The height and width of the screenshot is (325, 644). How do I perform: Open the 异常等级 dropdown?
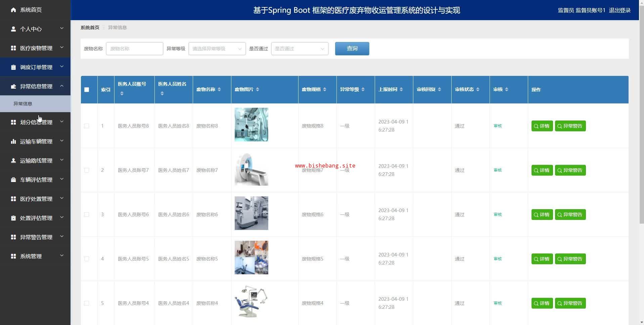click(217, 49)
